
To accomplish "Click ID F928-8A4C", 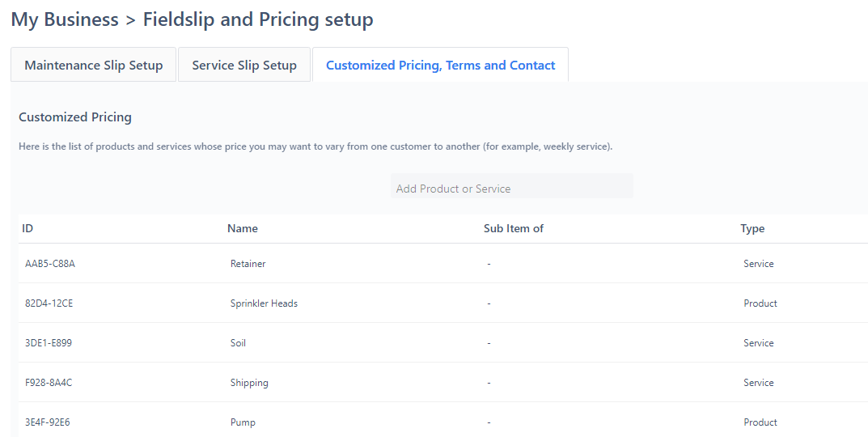I will [x=49, y=383].
